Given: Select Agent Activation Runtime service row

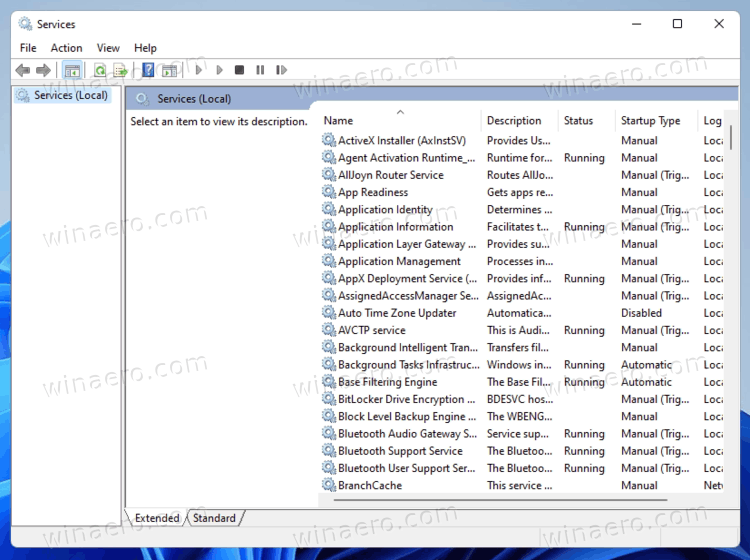Looking at the screenshot, I should pyautogui.click(x=521, y=157).
